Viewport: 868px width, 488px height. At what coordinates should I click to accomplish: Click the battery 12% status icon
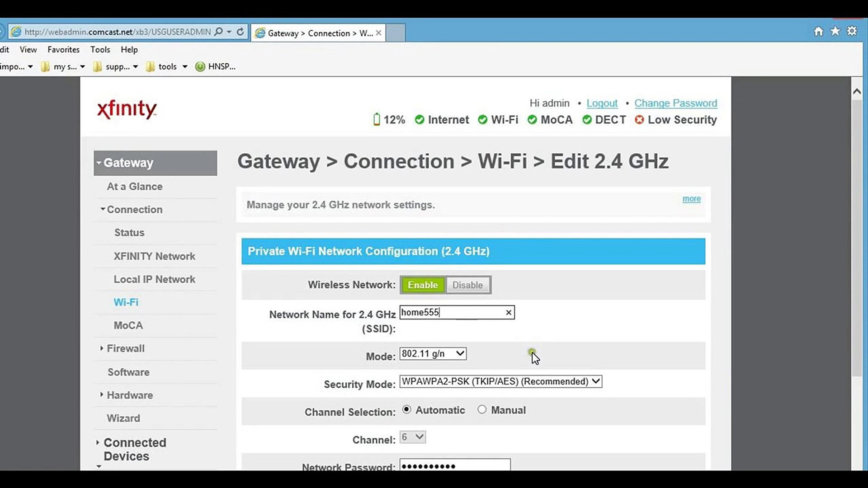pos(377,119)
